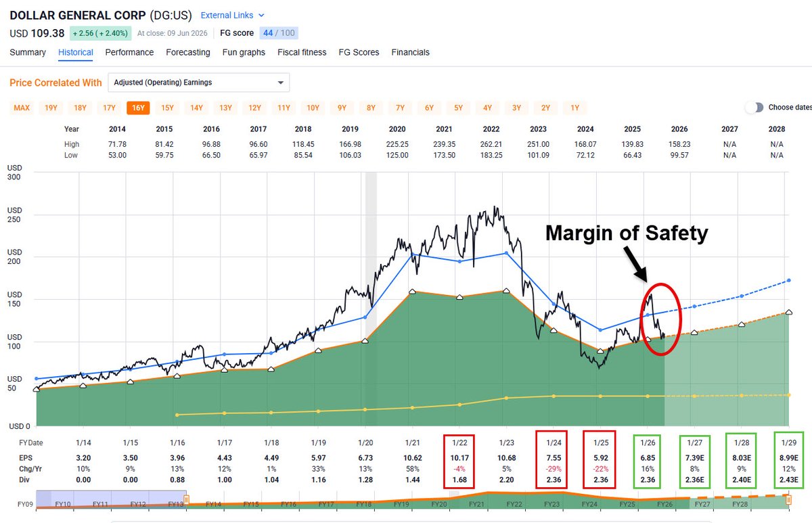Select the 11Y time range
812x523 pixels.
(284, 108)
